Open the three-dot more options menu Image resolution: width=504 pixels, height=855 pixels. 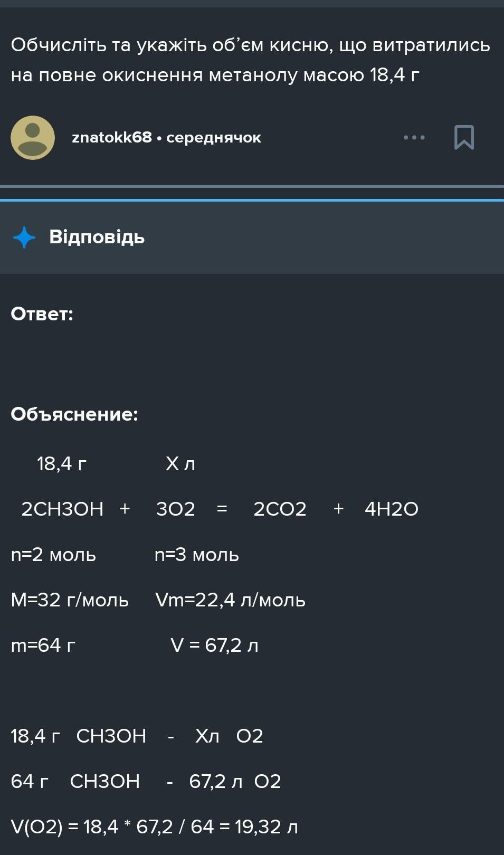click(414, 138)
